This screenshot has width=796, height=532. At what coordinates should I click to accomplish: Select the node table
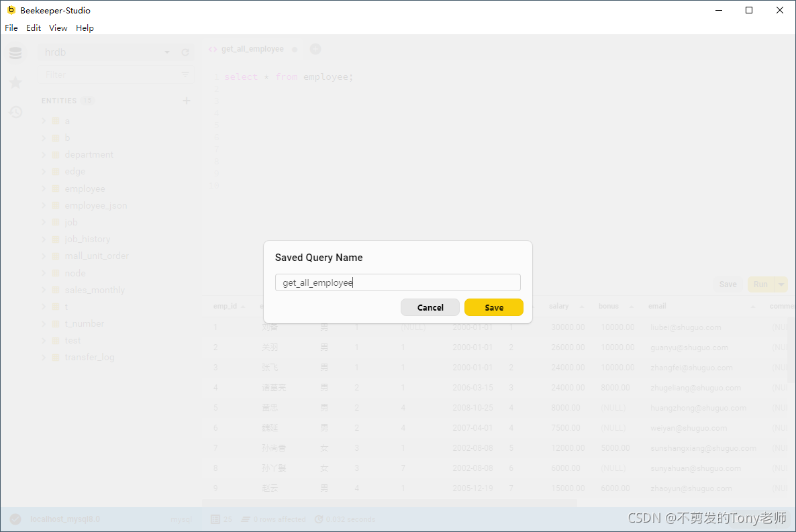click(75, 273)
